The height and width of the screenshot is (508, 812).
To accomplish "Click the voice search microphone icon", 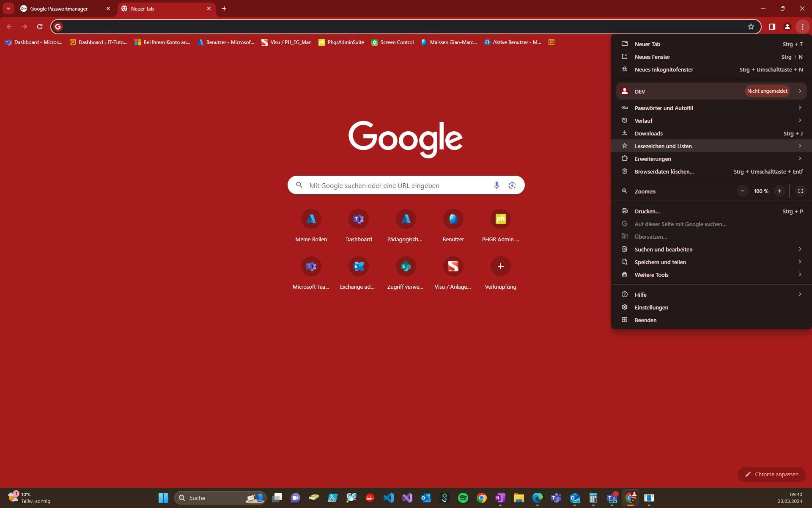I will (x=497, y=185).
